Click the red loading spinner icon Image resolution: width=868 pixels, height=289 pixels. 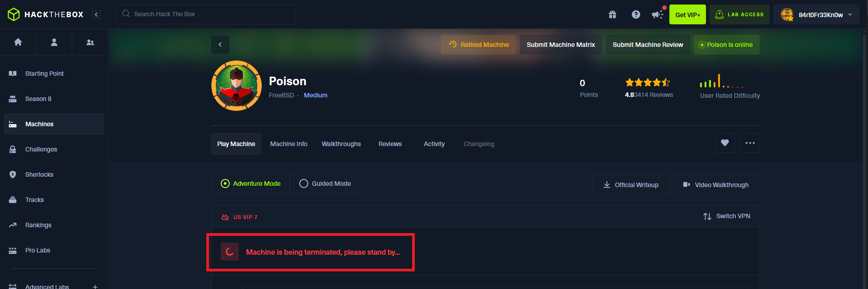click(229, 252)
